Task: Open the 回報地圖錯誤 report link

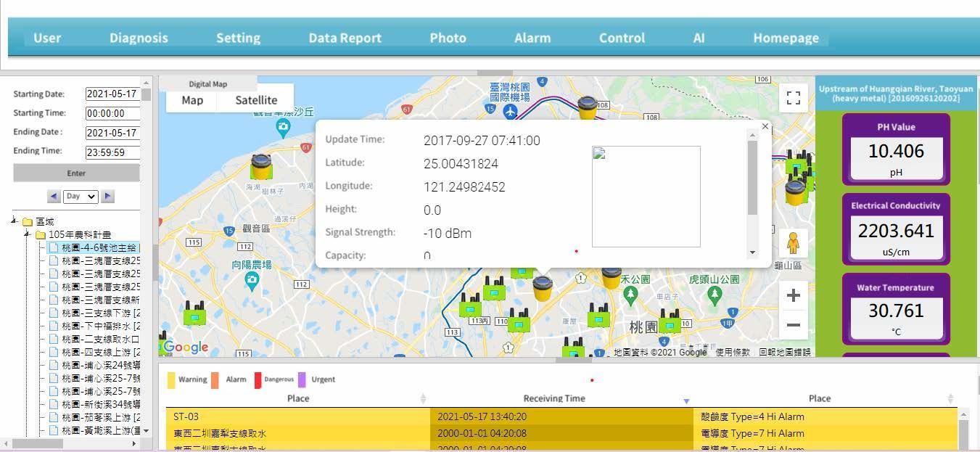Action: (x=785, y=352)
